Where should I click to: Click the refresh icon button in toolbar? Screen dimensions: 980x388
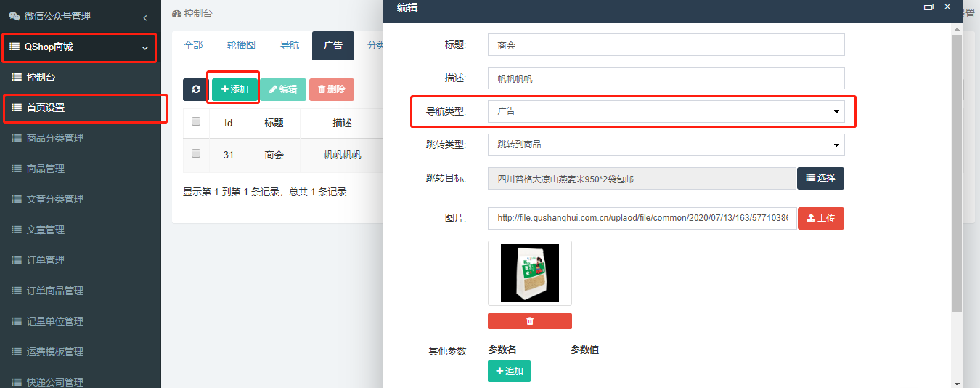click(195, 89)
